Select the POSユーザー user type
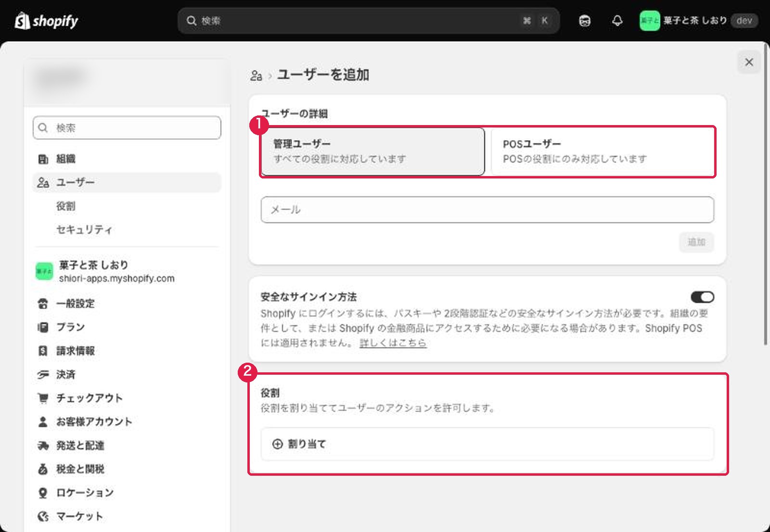The width and height of the screenshot is (770, 532). (603, 152)
